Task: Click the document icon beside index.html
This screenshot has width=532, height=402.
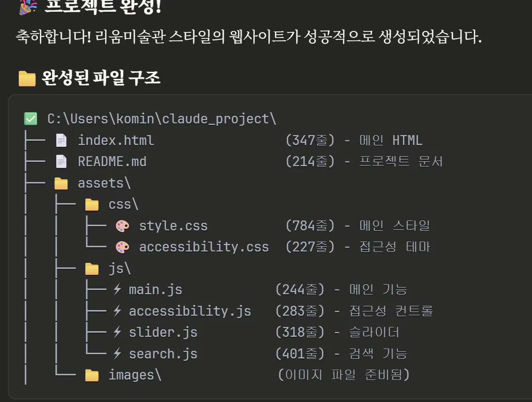Action: [x=61, y=140]
